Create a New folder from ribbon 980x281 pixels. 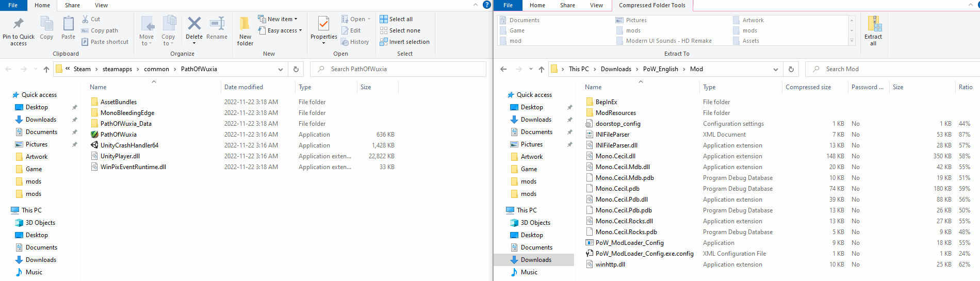245,24
